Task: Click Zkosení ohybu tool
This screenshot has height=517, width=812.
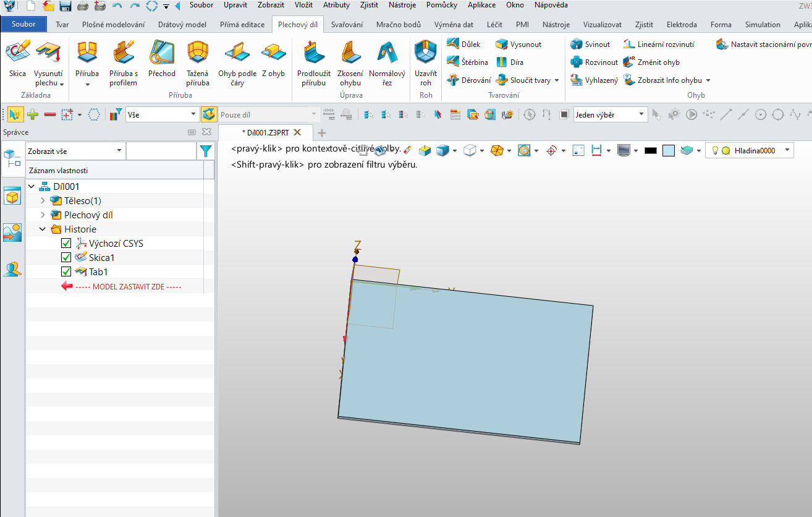Action: [x=350, y=62]
